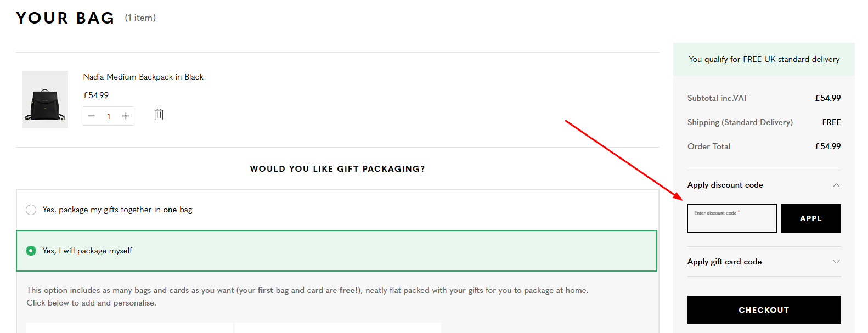
Task: Select the quantity value field showing 1
Action: pos(109,116)
